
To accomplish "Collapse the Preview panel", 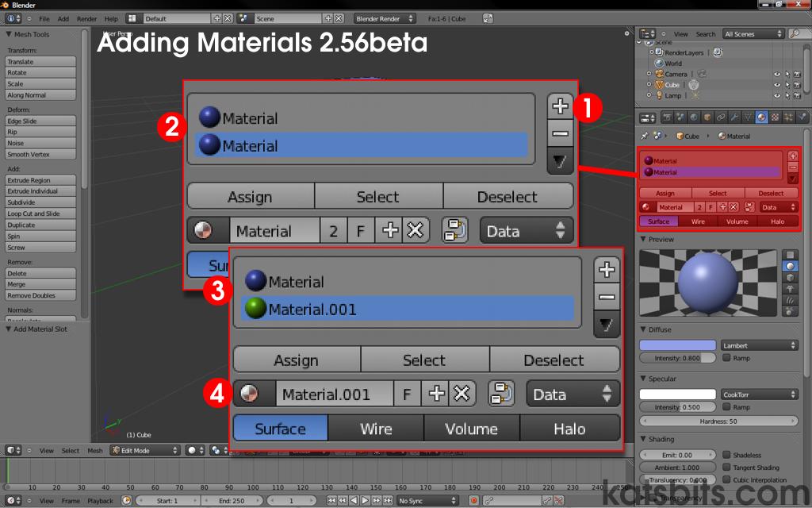I will point(643,239).
